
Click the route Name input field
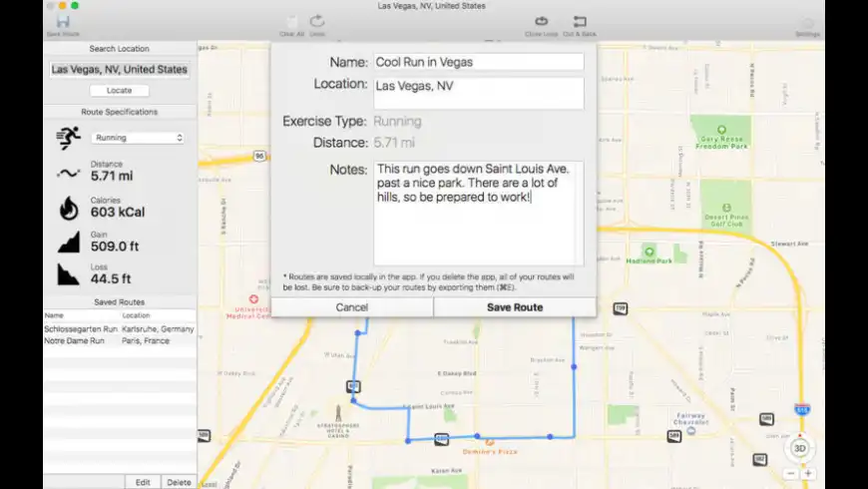[x=478, y=62]
